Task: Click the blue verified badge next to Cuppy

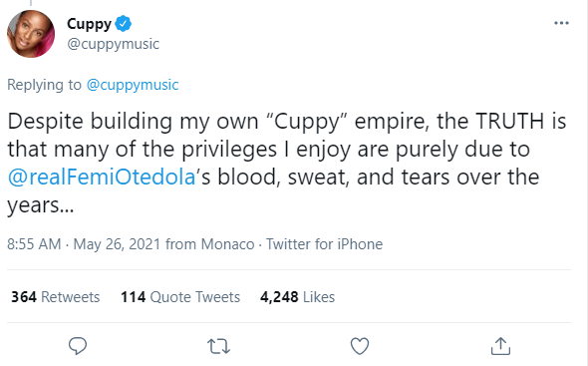Action: coord(123,24)
